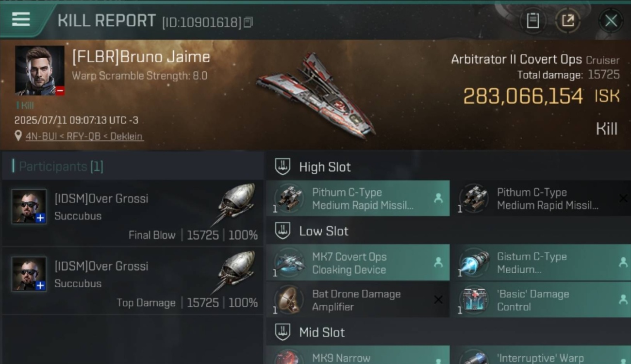The width and height of the screenshot is (631, 364).
Task: Open the 4N-BUI location link
Action: click(x=84, y=136)
